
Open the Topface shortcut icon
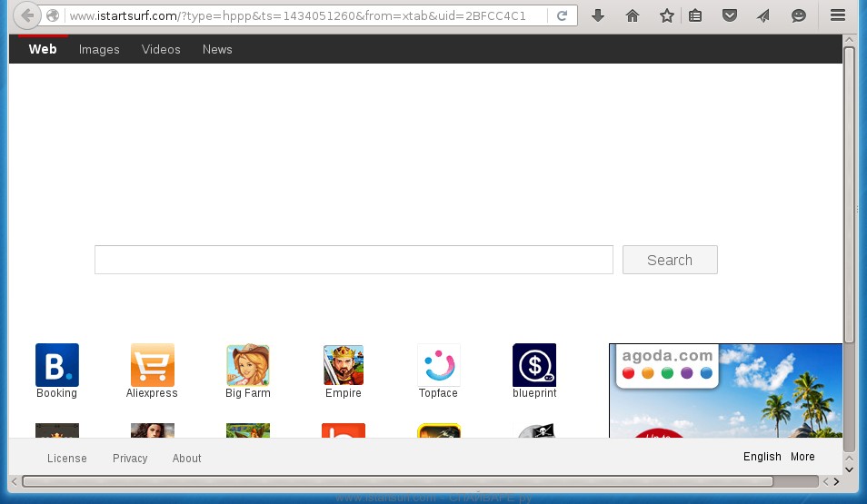tap(439, 365)
